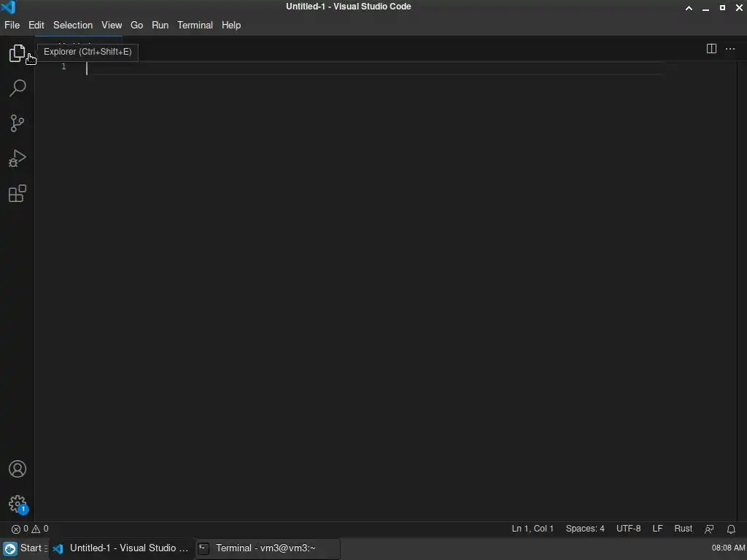Open the Extensions view icon
The width and height of the screenshot is (747, 560).
pyautogui.click(x=18, y=194)
